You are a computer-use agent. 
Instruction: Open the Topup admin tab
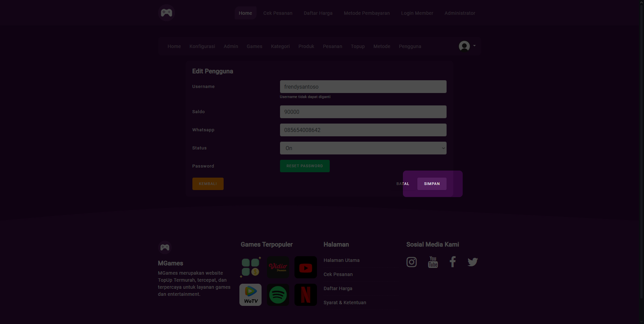pyautogui.click(x=358, y=46)
